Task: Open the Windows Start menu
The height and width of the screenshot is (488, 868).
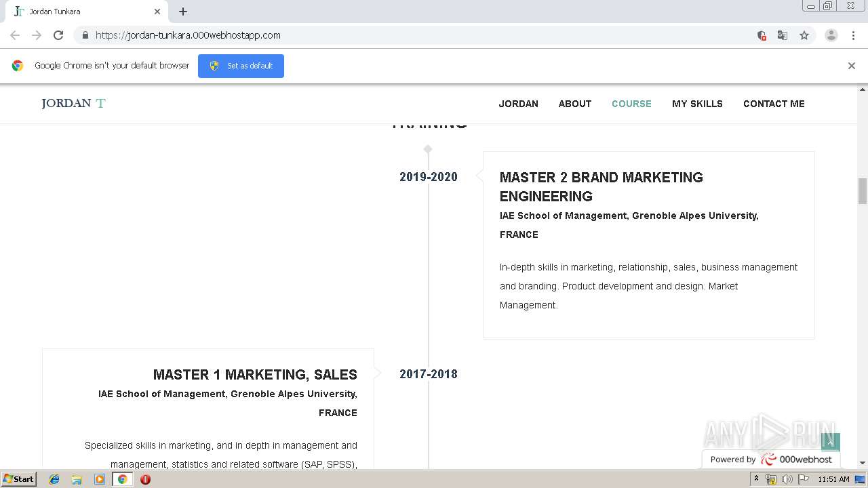Action: point(19,479)
